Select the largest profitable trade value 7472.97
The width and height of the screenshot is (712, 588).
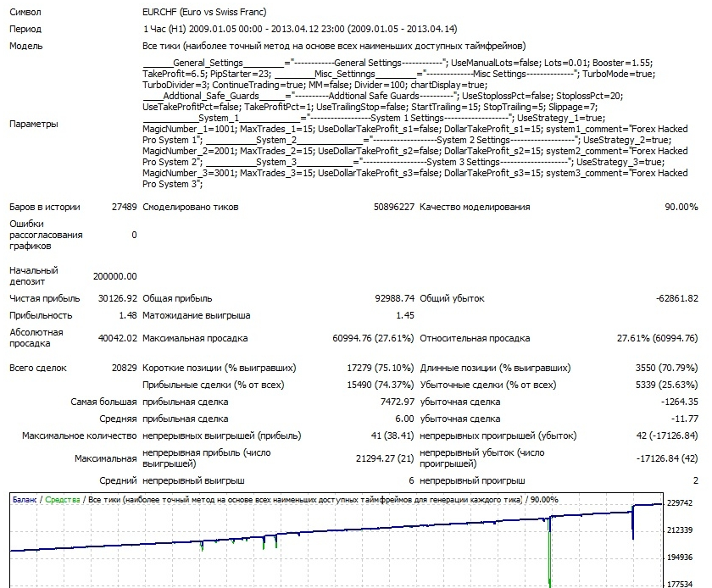pyautogui.click(x=398, y=402)
